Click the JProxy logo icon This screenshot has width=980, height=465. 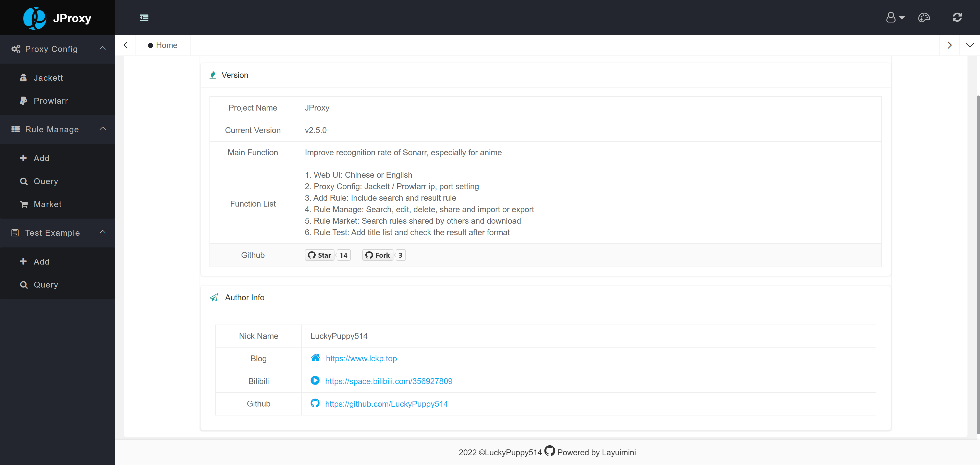click(x=35, y=18)
